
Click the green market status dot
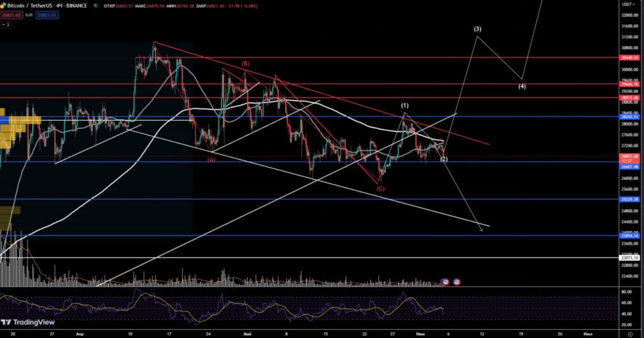click(96, 5)
